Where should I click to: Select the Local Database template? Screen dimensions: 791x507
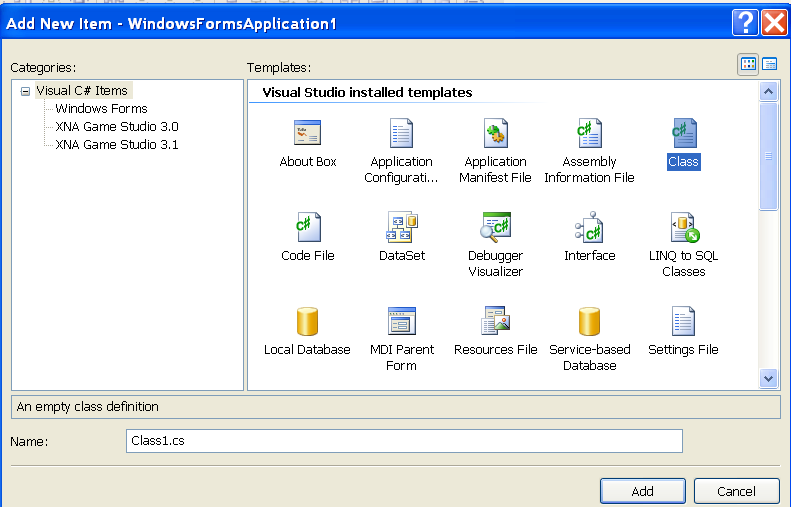click(x=307, y=321)
